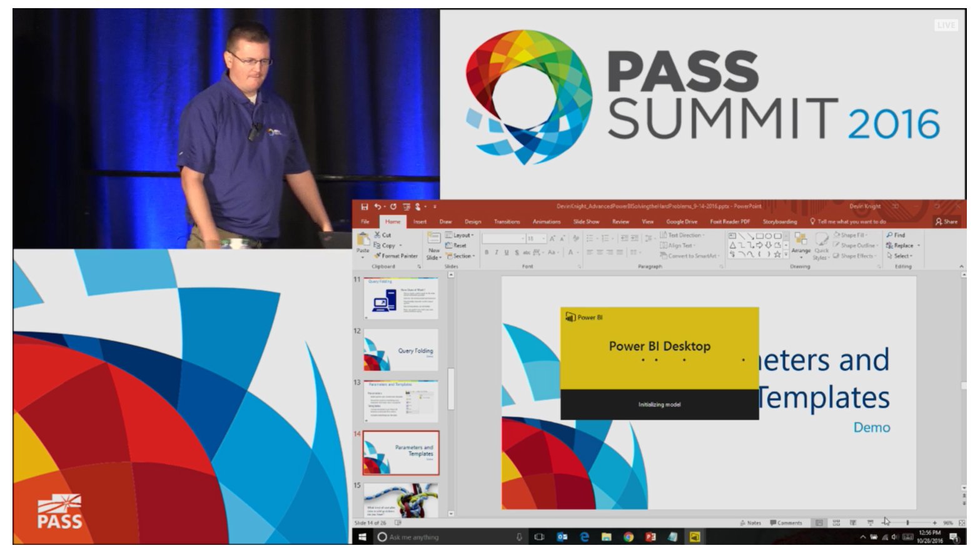Open the font name combo box
Image resolution: width=980 pixels, height=548 pixels.
(x=503, y=238)
